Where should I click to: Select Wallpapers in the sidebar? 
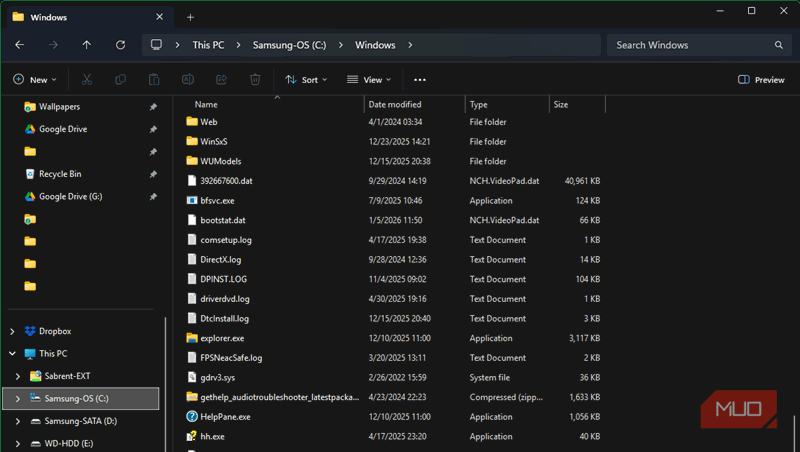tap(59, 107)
